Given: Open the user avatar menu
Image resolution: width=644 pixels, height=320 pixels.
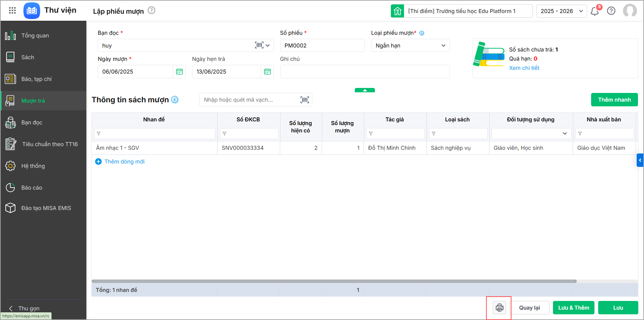Looking at the screenshot, I should 630,11.
